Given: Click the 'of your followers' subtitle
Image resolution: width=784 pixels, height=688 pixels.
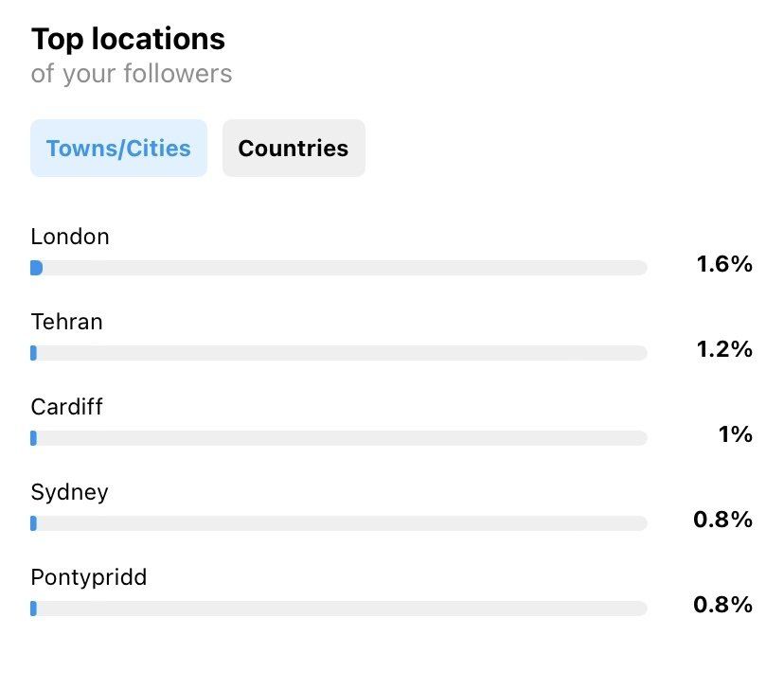Looking at the screenshot, I should 131,74.
